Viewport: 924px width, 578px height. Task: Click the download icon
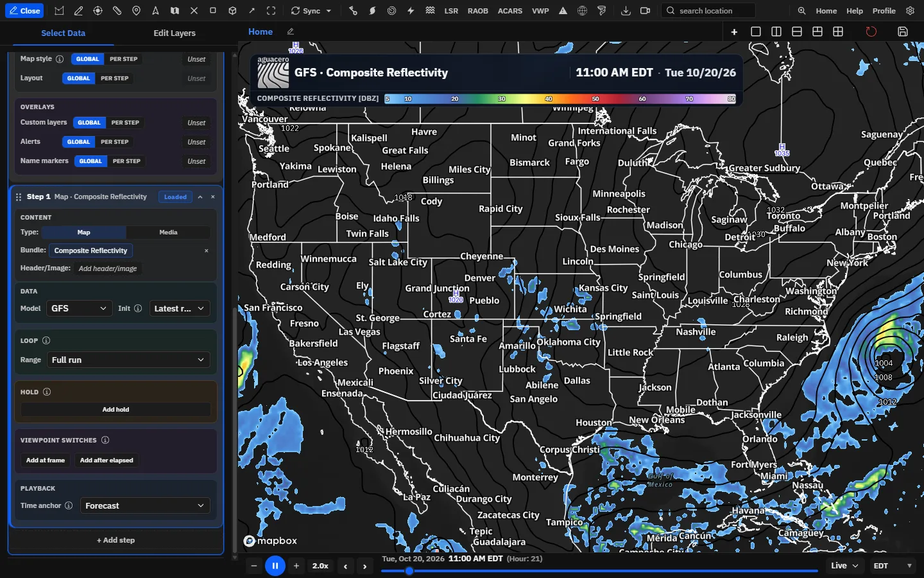click(x=626, y=11)
